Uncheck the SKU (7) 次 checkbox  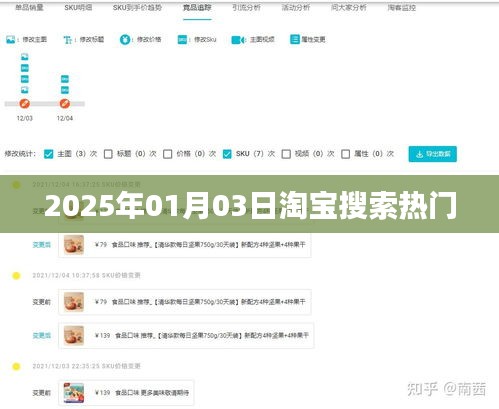(227, 154)
